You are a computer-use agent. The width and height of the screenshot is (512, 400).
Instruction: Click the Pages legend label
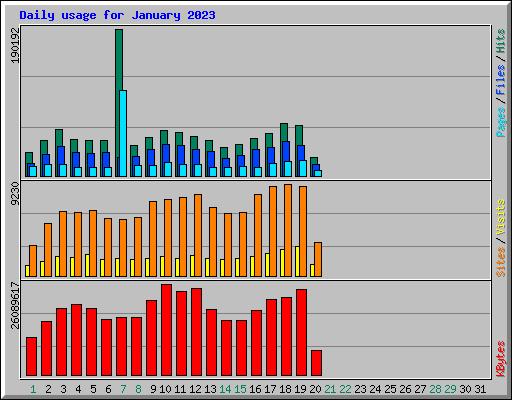click(500, 122)
